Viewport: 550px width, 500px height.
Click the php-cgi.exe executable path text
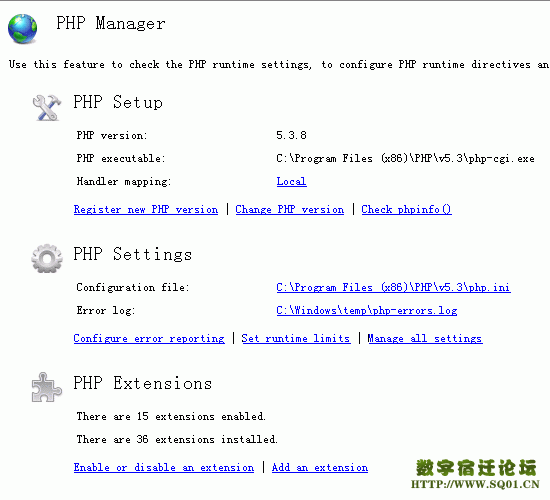pos(405,159)
